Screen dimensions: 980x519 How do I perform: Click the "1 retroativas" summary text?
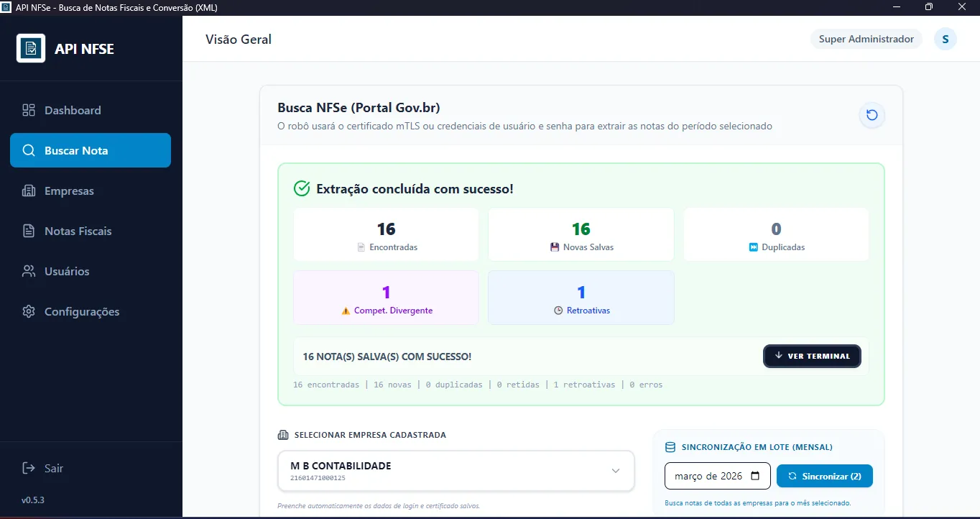[x=584, y=385]
